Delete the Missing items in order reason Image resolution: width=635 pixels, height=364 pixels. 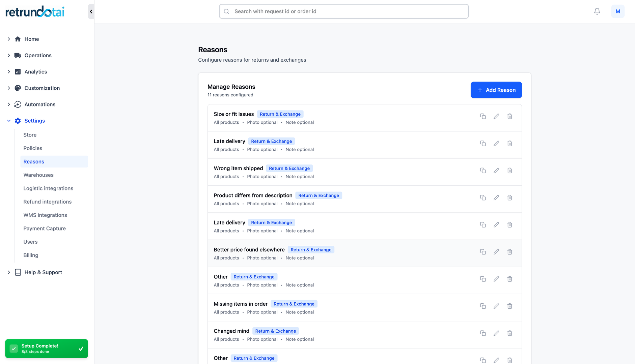[x=509, y=306]
